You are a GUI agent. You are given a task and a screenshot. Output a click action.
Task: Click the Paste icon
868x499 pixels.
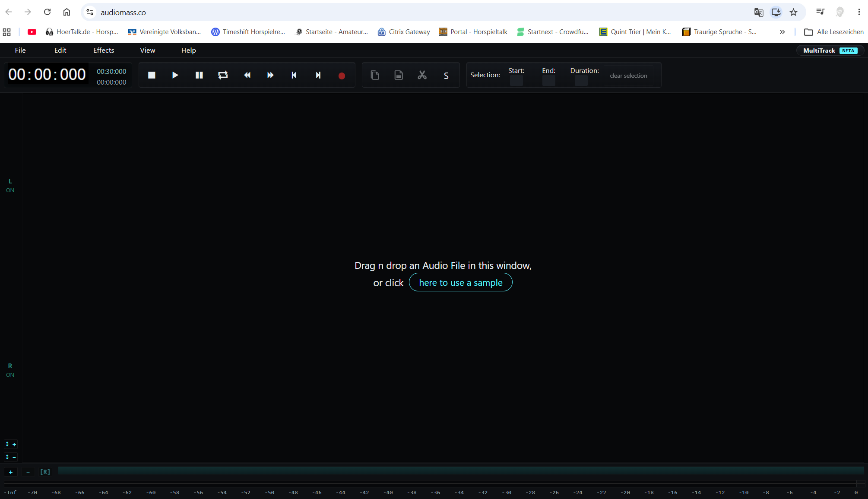(x=399, y=75)
